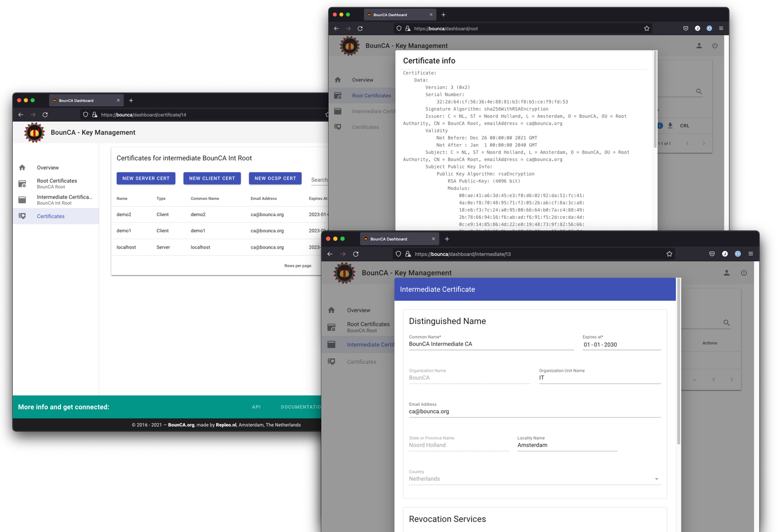The image size is (779, 532).
Task: Click New OCSP Cert button
Action: (x=275, y=178)
